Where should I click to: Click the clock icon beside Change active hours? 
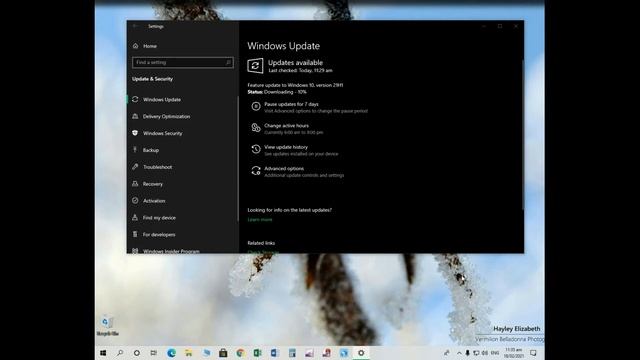pyautogui.click(x=256, y=128)
